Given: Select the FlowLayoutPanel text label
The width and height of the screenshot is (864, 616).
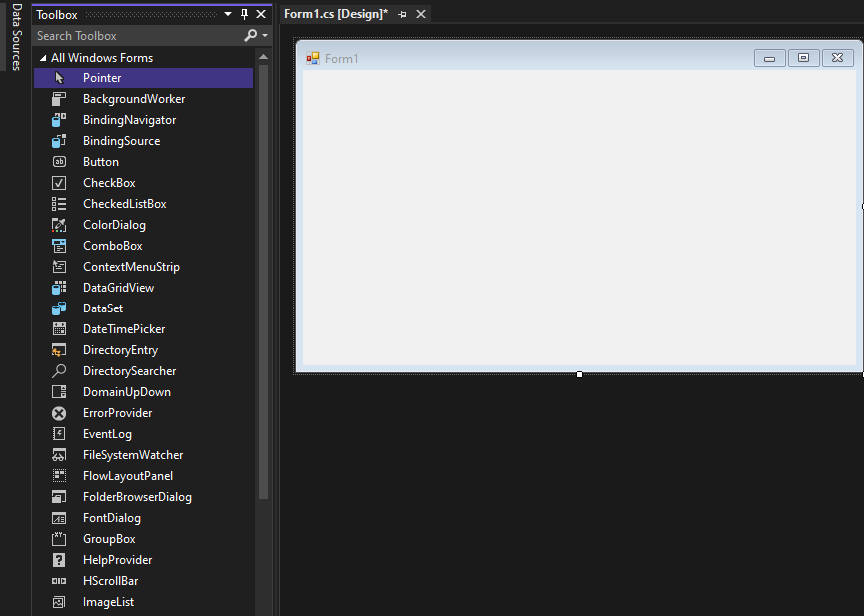Looking at the screenshot, I should (x=128, y=476).
